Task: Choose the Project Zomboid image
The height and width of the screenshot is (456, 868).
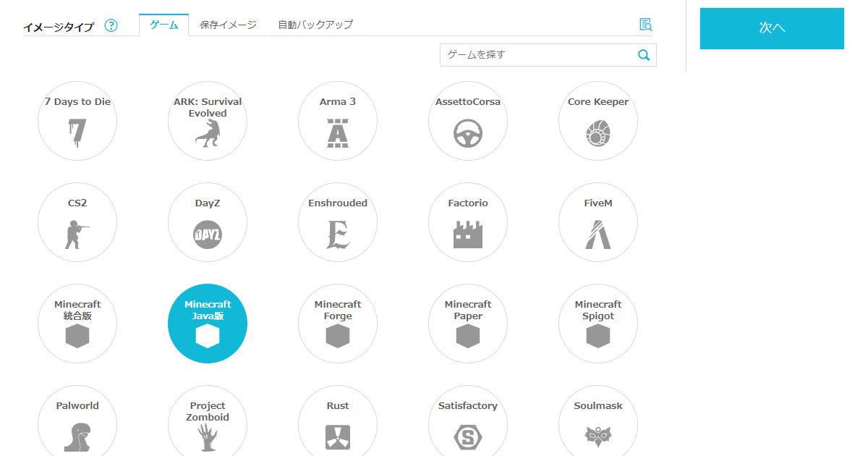Action: click(x=208, y=421)
